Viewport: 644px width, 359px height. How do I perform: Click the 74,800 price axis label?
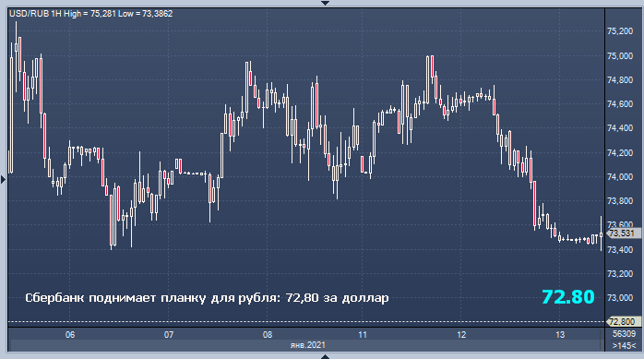click(620, 80)
